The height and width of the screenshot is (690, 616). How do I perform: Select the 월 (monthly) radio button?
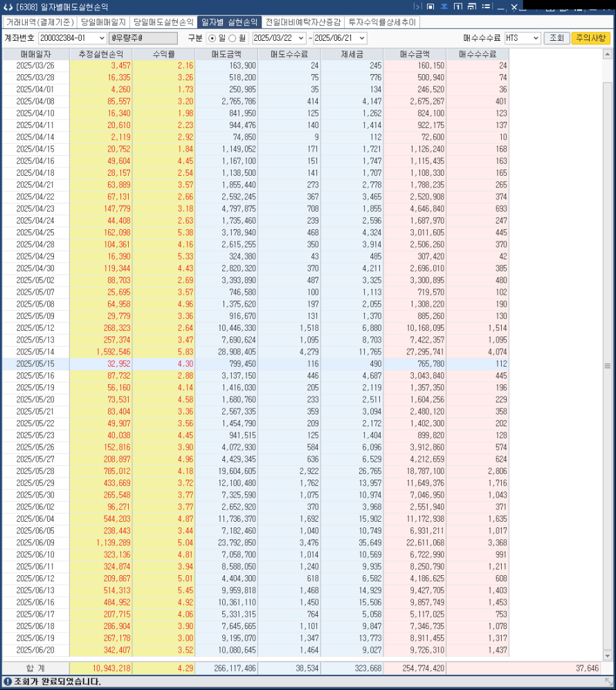click(x=233, y=38)
